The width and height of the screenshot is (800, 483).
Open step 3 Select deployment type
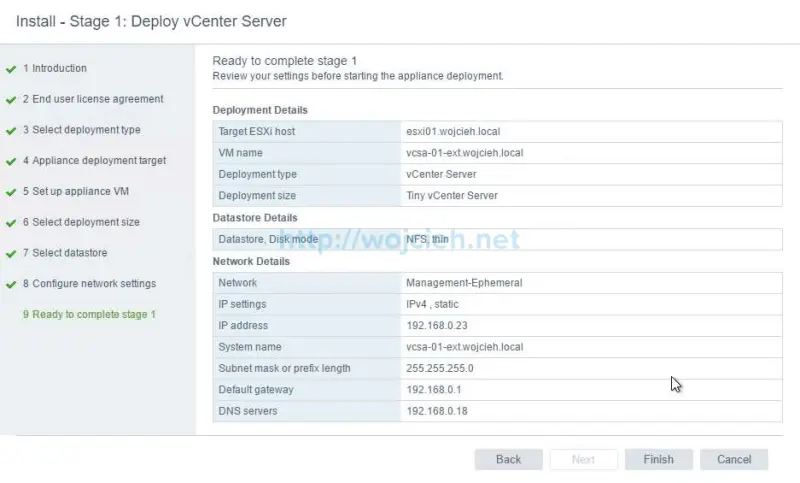(x=82, y=130)
